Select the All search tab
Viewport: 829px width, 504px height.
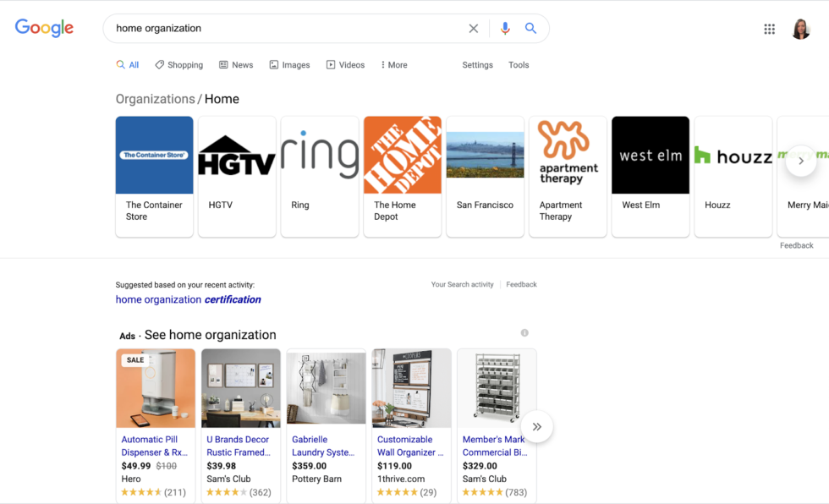coord(128,65)
